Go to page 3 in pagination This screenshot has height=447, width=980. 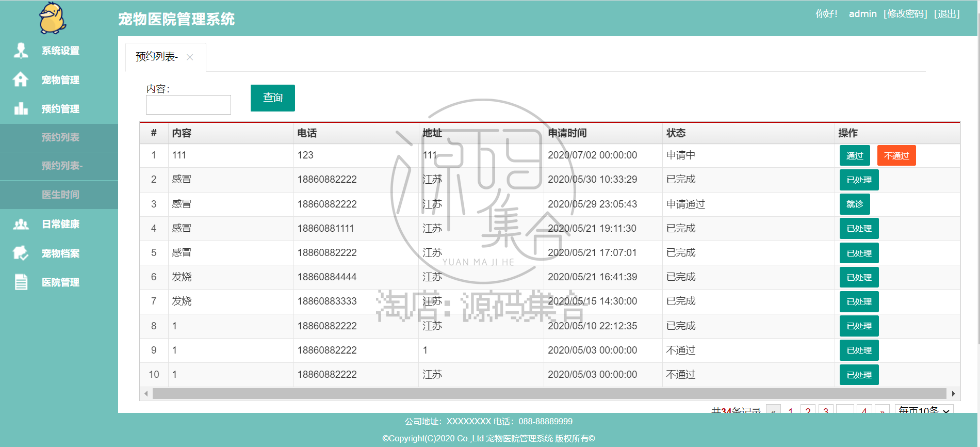click(826, 409)
